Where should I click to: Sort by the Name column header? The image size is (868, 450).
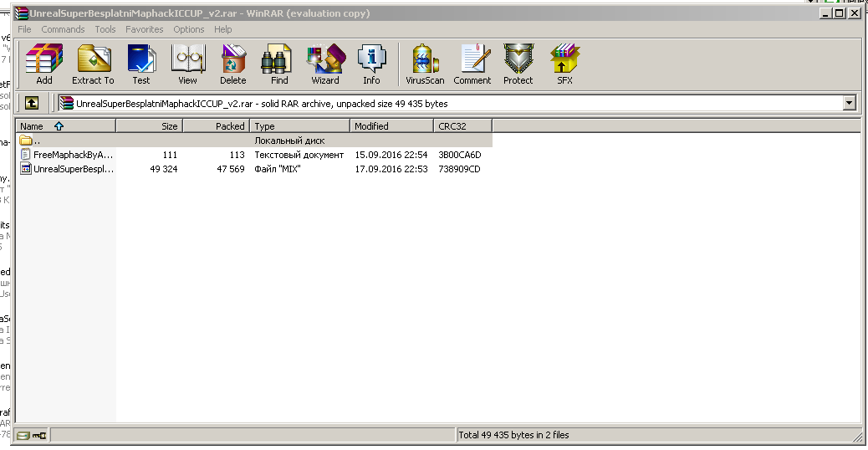pos(66,126)
